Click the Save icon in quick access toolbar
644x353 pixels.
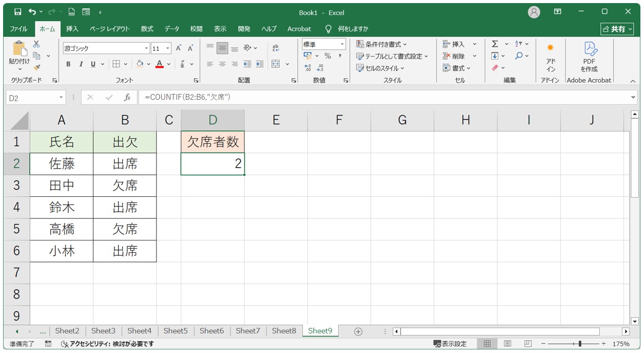pos(18,12)
